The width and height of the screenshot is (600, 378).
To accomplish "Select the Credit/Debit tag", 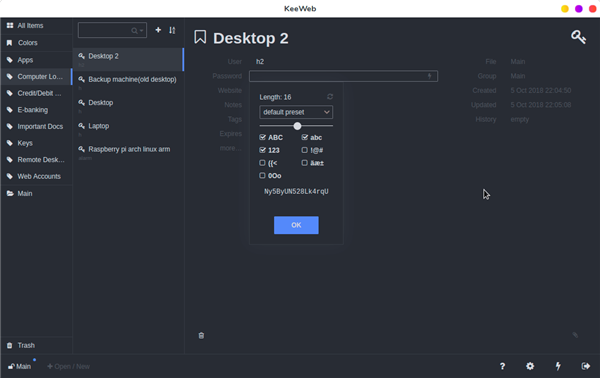I will [x=36, y=93].
